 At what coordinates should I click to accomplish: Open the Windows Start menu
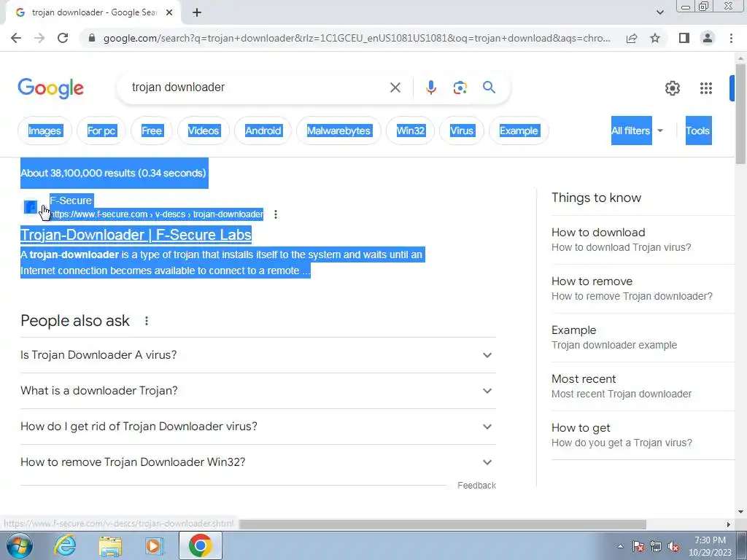19,545
